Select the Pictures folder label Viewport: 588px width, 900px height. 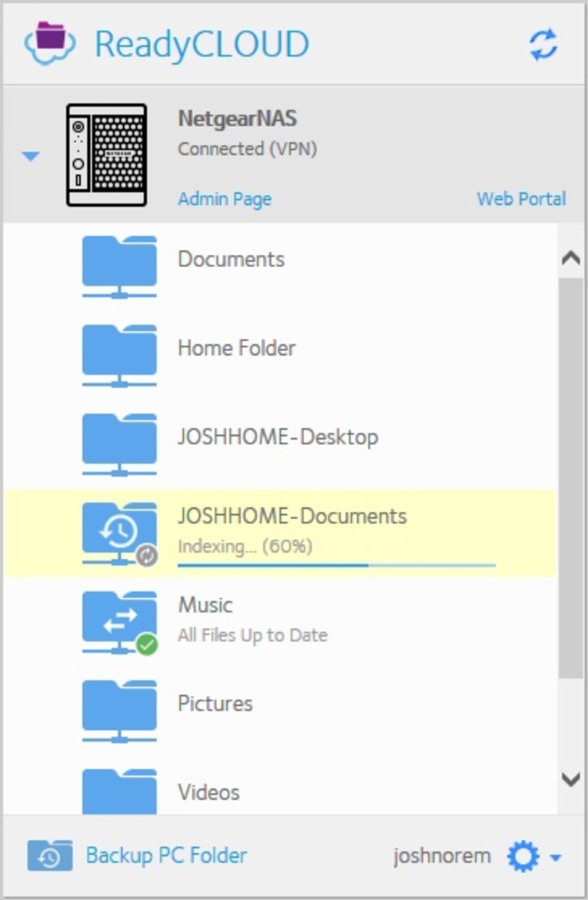[215, 704]
